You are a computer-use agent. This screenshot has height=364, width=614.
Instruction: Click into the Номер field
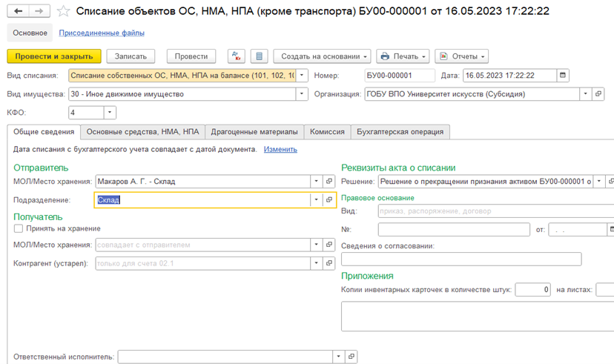(400, 75)
